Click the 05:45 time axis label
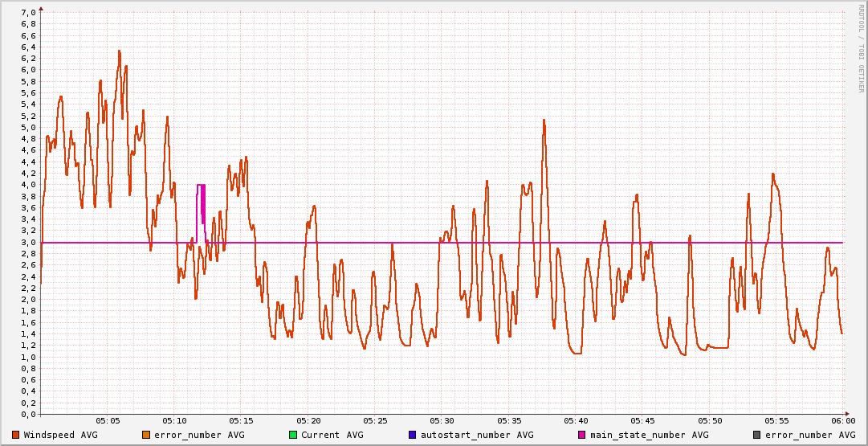 tap(642, 420)
